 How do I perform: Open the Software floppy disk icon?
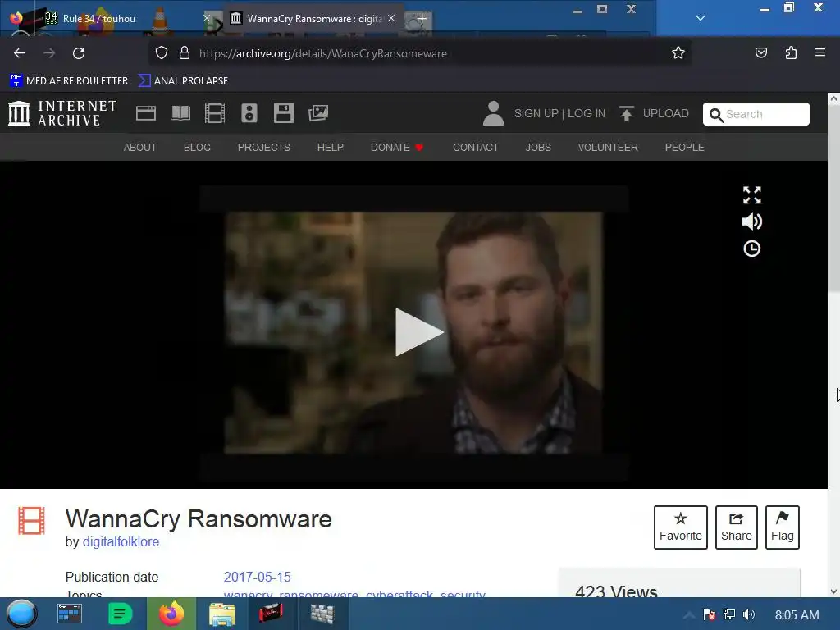(283, 113)
